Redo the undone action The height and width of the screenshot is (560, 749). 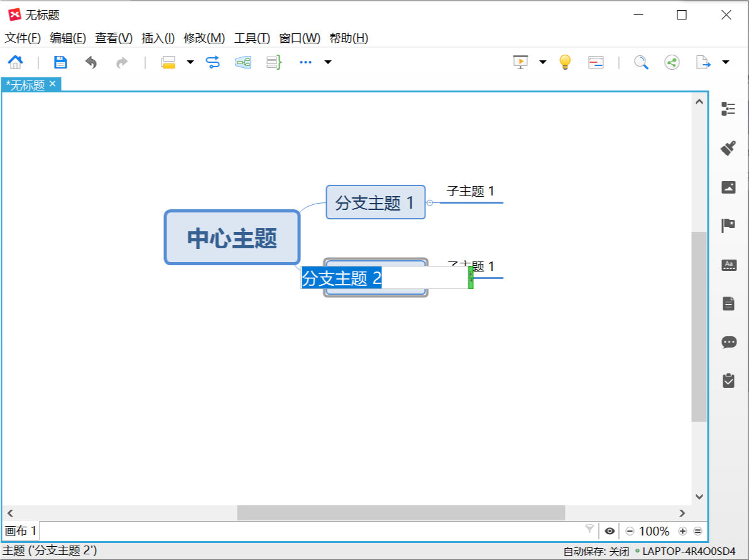coord(123,62)
